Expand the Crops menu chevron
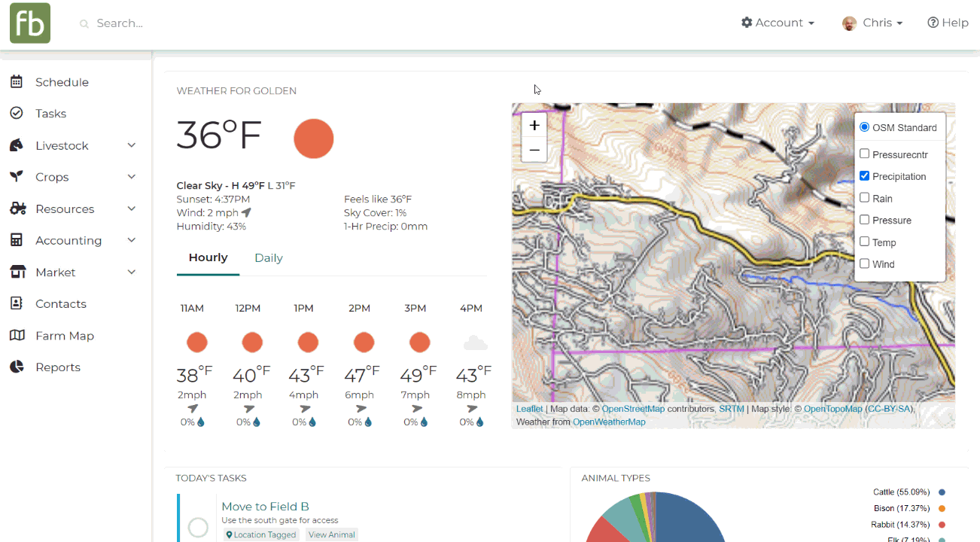 click(132, 177)
